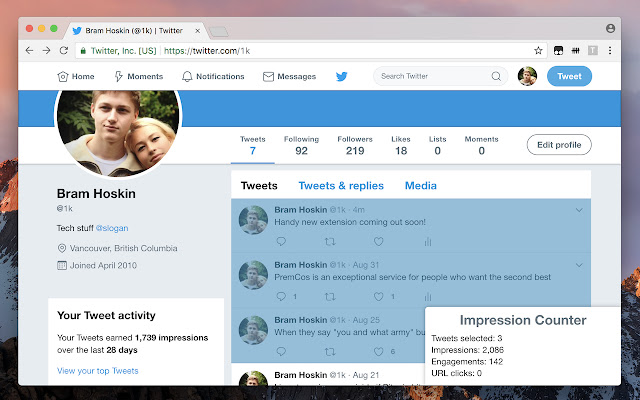Retweet the 'Handy new extension' tweet
The height and width of the screenshot is (400, 640).
click(x=330, y=242)
